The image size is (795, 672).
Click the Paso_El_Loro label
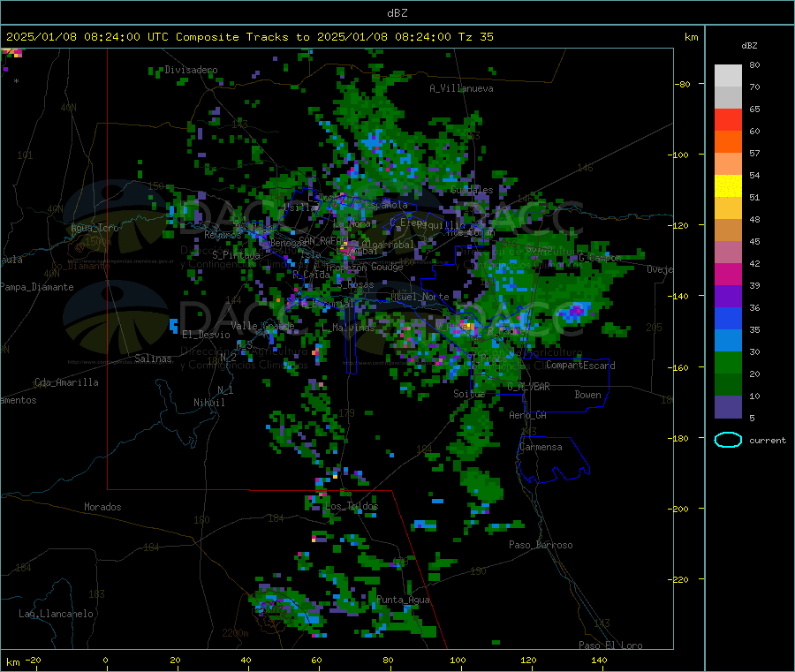click(610, 646)
